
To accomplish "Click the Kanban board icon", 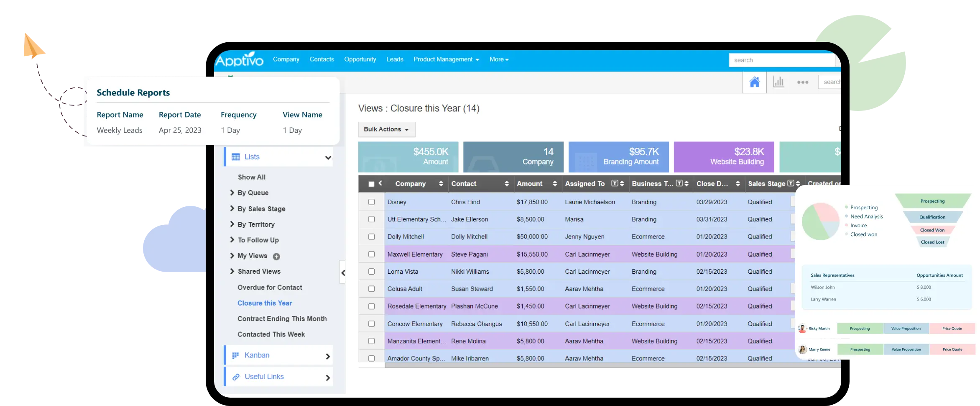I will coord(235,355).
